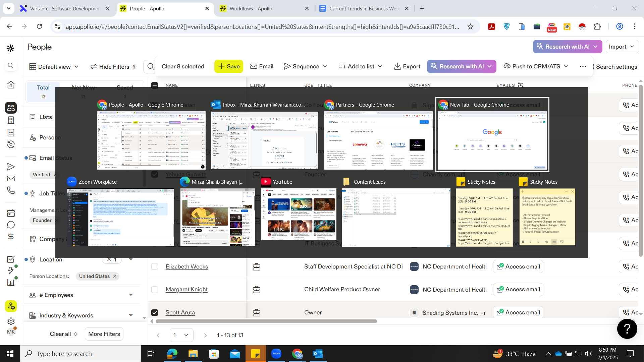
Task: Open the help question mark bubble
Action: coord(627,328)
